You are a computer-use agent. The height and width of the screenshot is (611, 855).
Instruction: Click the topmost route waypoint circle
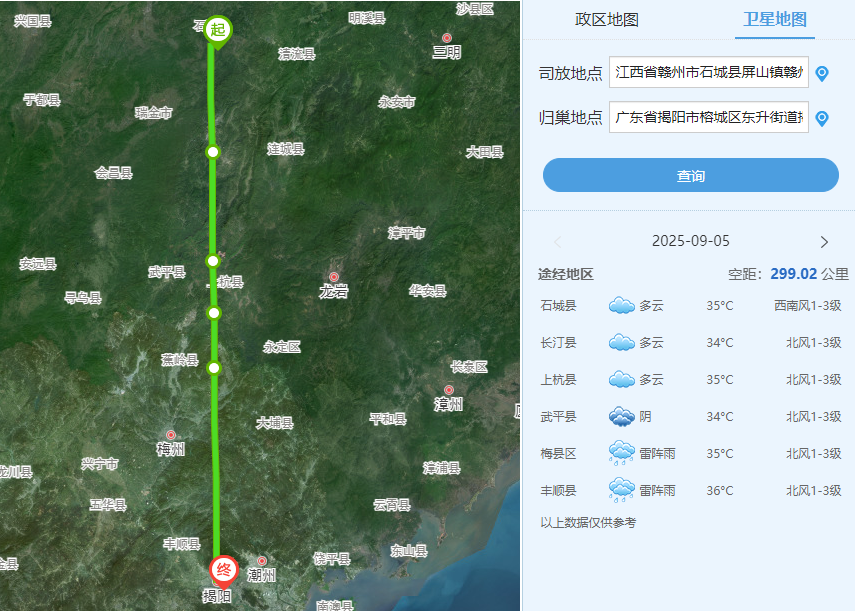tap(212, 152)
